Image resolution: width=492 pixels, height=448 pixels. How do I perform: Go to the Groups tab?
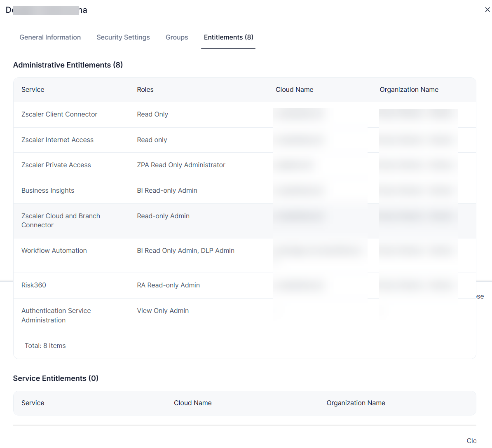pyautogui.click(x=177, y=37)
